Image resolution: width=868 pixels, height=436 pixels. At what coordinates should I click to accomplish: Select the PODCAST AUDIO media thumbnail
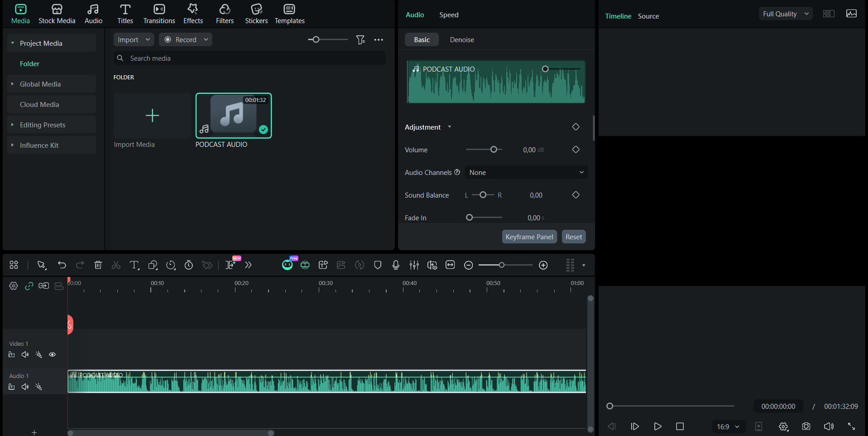(x=233, y=116)
